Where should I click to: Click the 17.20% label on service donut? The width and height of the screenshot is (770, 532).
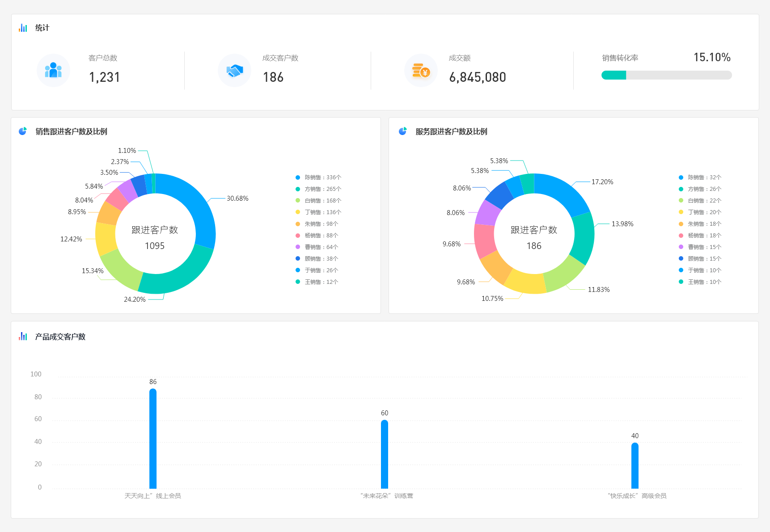click(602, 182)
